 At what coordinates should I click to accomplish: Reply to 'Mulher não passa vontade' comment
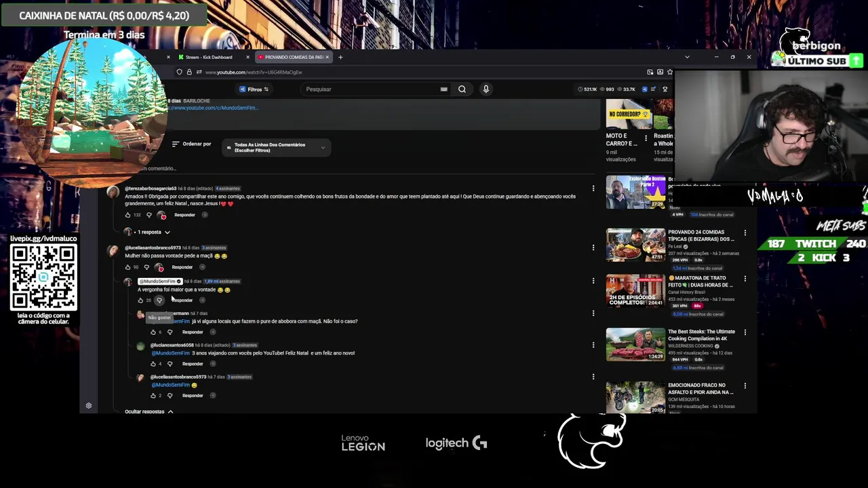pos(182,267)
